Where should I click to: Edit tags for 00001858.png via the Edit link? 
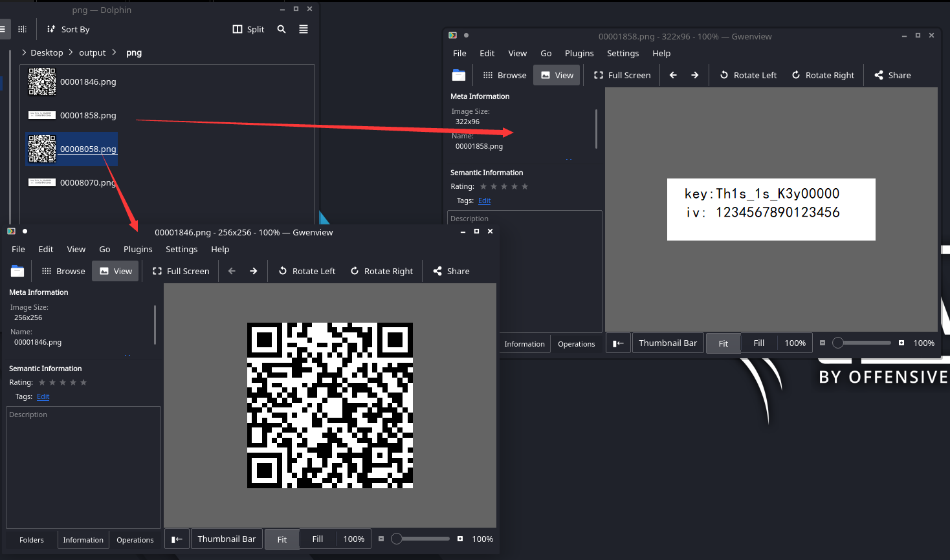(x=484, y=200)
